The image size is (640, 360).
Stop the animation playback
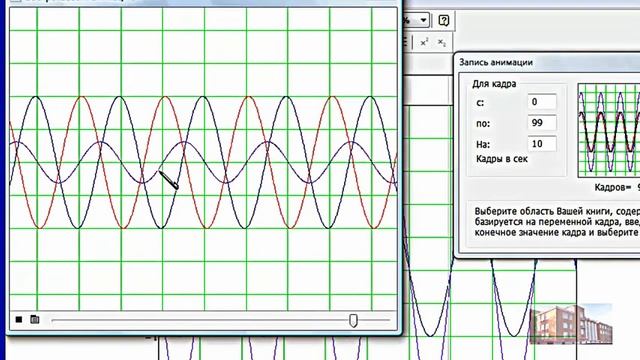[x=19, y=319]
